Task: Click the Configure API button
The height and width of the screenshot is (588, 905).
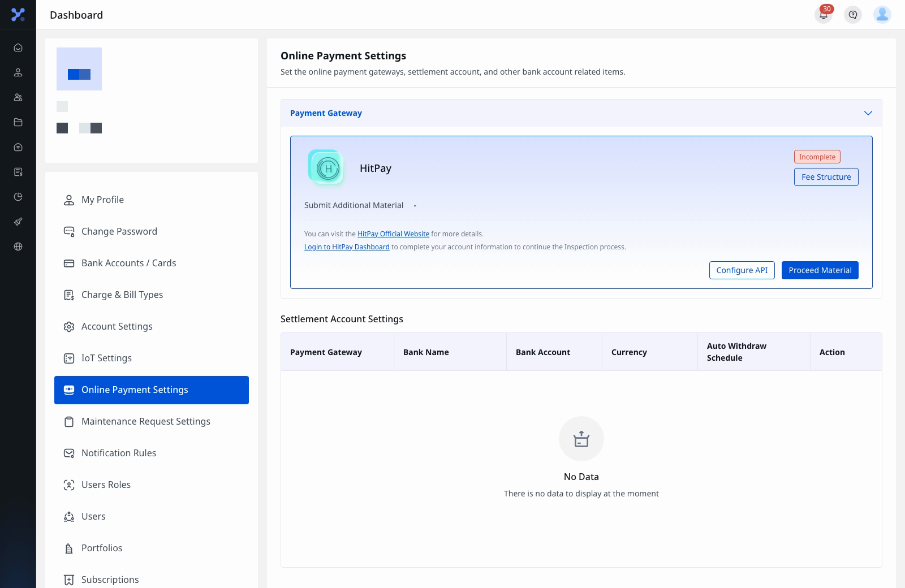Action: [742, 270]
